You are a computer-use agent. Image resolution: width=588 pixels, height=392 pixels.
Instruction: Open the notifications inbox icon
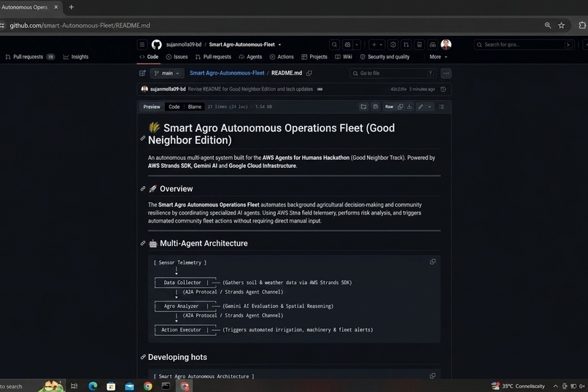point(433,45)
